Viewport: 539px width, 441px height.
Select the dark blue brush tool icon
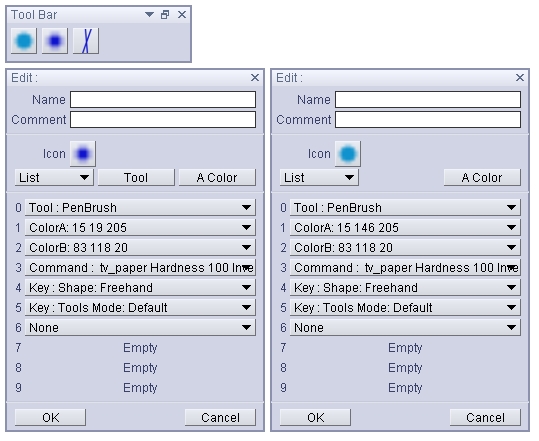[x=55, y=41]
